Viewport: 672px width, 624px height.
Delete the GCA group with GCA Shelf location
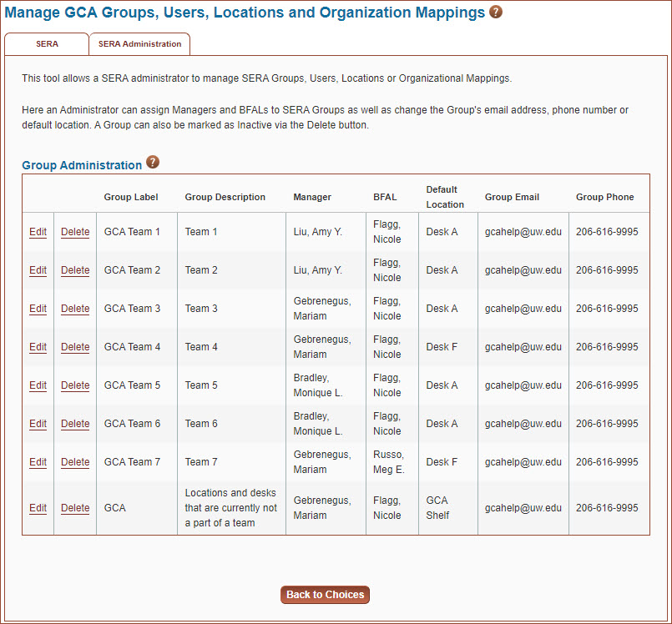pos(74,507)
